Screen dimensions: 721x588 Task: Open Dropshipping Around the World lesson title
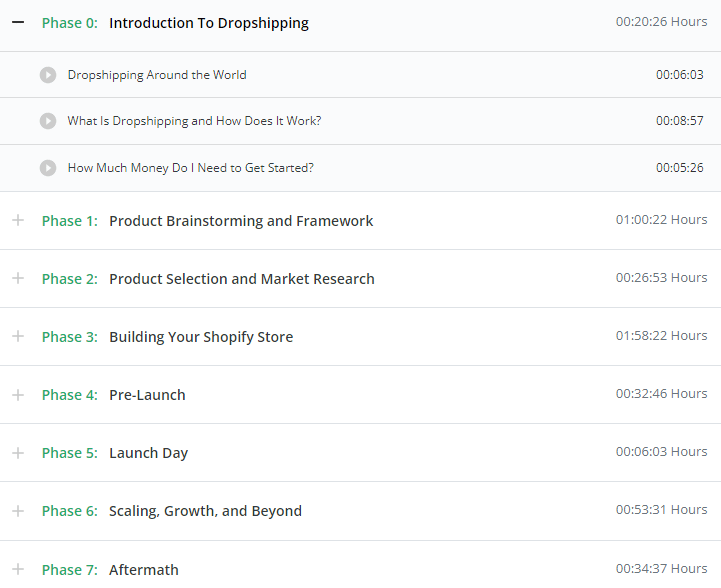157,75
